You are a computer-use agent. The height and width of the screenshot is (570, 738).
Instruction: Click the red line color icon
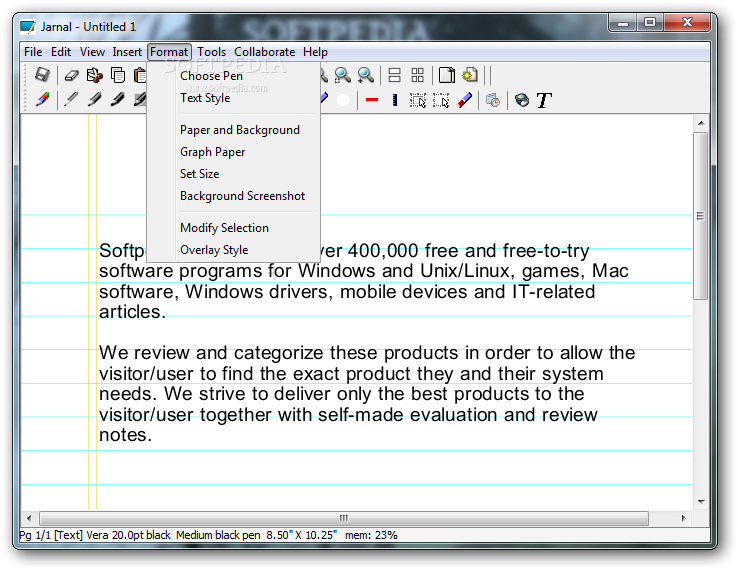[x=372, y=100]
